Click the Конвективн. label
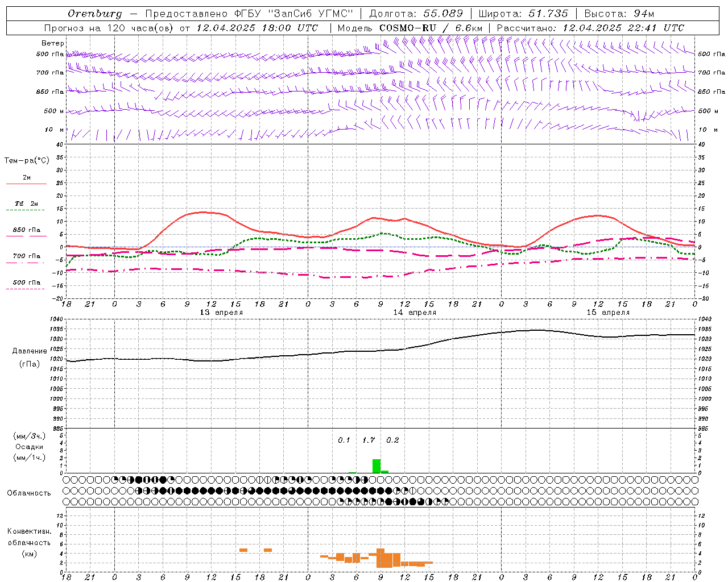Viewport: 728px width, 582px height. [x=30, y=531]
